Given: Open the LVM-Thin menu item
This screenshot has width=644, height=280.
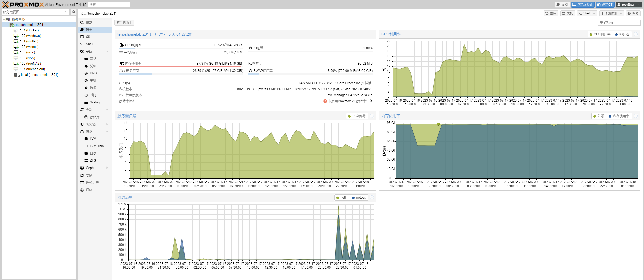Looking at the screenshot, I should point(95,146).
